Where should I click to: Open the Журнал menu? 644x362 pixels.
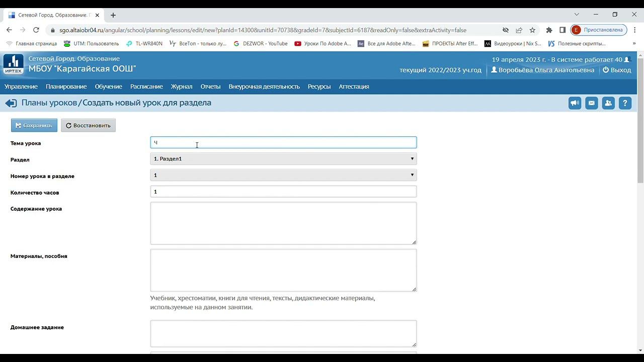(x=182, y=86)
